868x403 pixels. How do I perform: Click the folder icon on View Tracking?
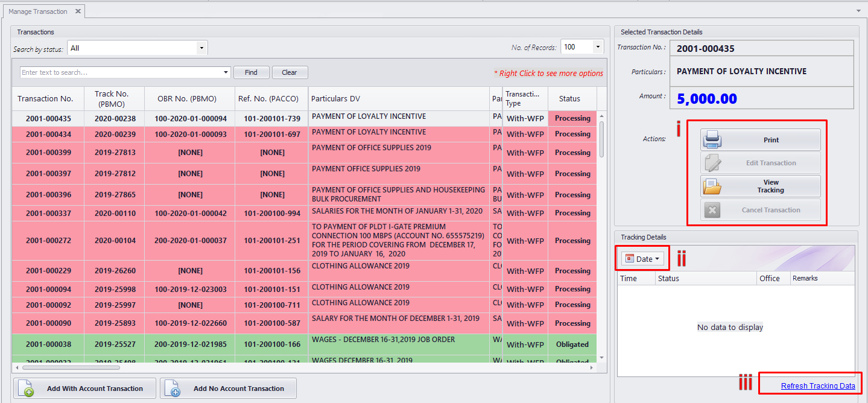(712, 186)
